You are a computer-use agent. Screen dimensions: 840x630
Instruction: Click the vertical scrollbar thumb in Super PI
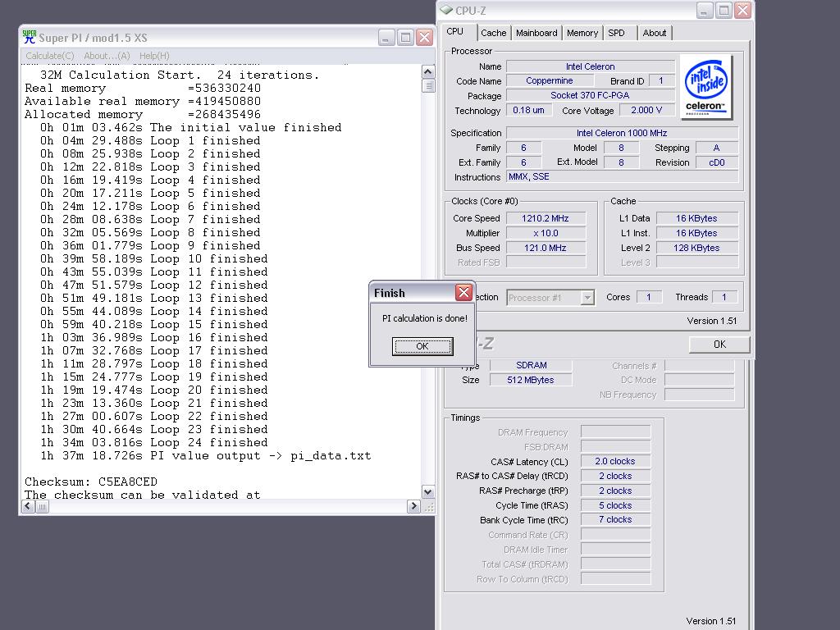428,85
